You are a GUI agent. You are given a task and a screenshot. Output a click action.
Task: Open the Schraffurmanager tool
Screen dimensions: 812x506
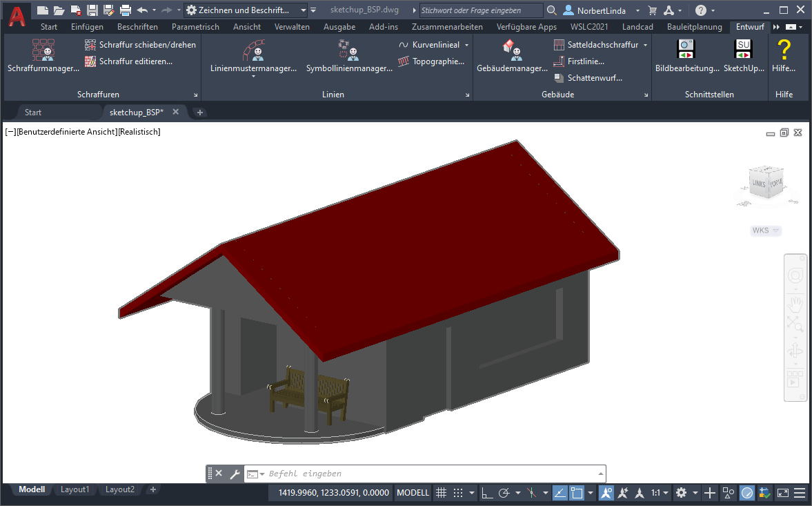(x=43, y=57)
